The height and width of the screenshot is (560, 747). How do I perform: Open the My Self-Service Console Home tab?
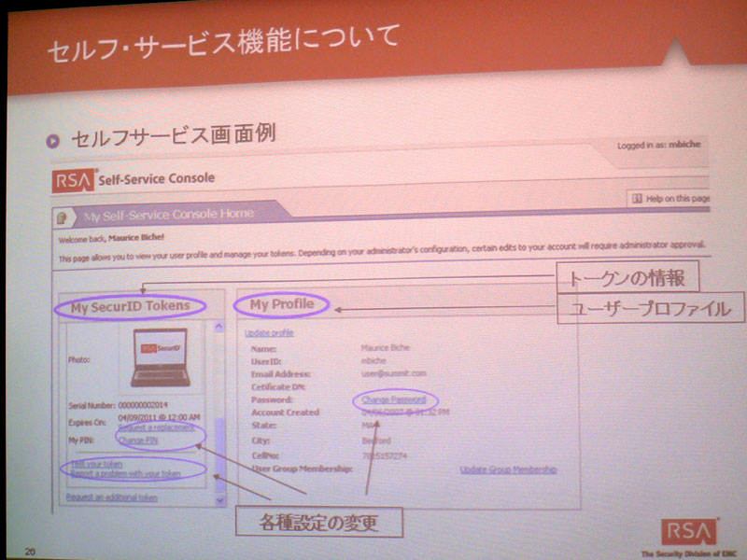pyautogui.click(x=169, y=215)
